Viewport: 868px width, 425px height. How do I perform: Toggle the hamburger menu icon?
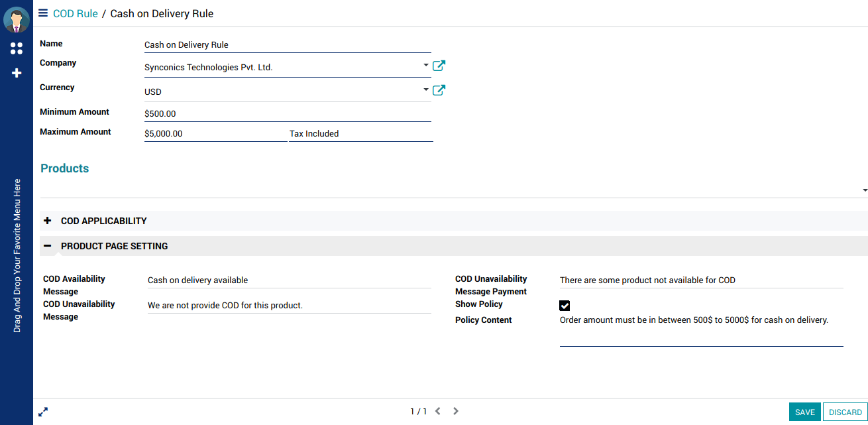tap(43, 13)
